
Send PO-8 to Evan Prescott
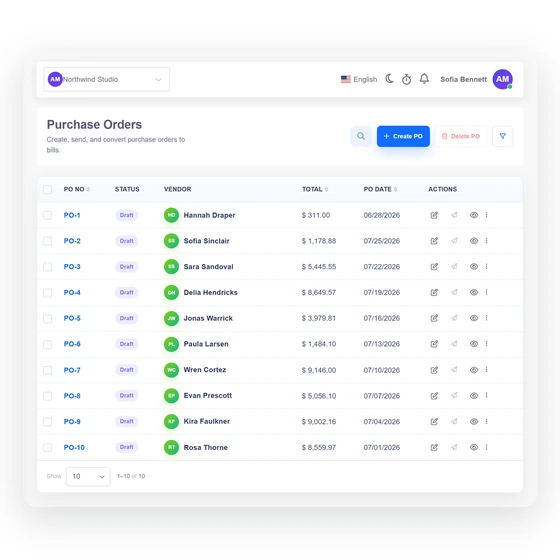click(454, 395)
